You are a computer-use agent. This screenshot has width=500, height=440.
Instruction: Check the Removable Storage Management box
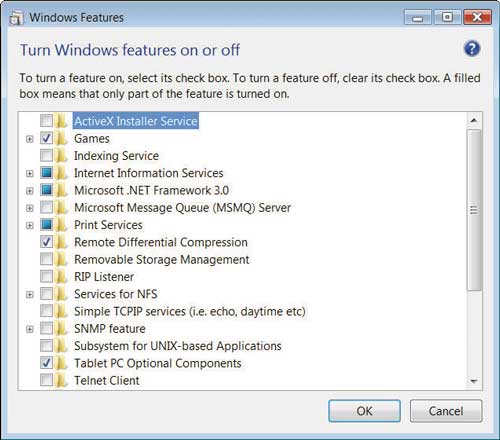pyautogui.click(x=46, y=259)
